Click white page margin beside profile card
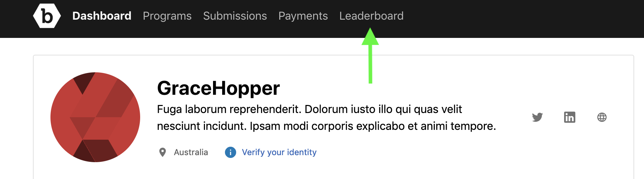The image size is (644, 179). pyautogui.click(x=16, y=112)
